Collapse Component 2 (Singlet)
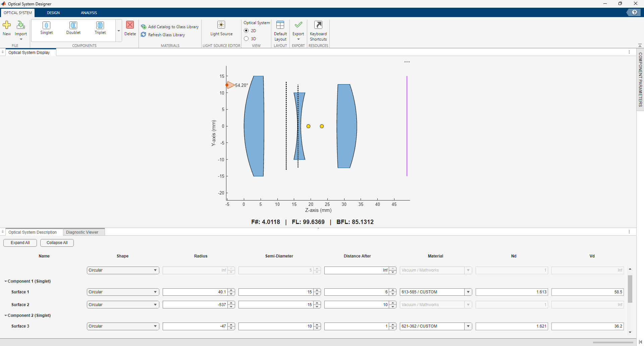The height and width of the screenshot is (346, 644). 6,315
